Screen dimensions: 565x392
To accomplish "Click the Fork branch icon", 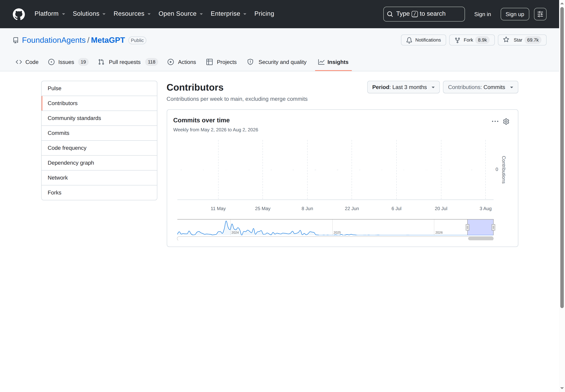I will [457, 40].
